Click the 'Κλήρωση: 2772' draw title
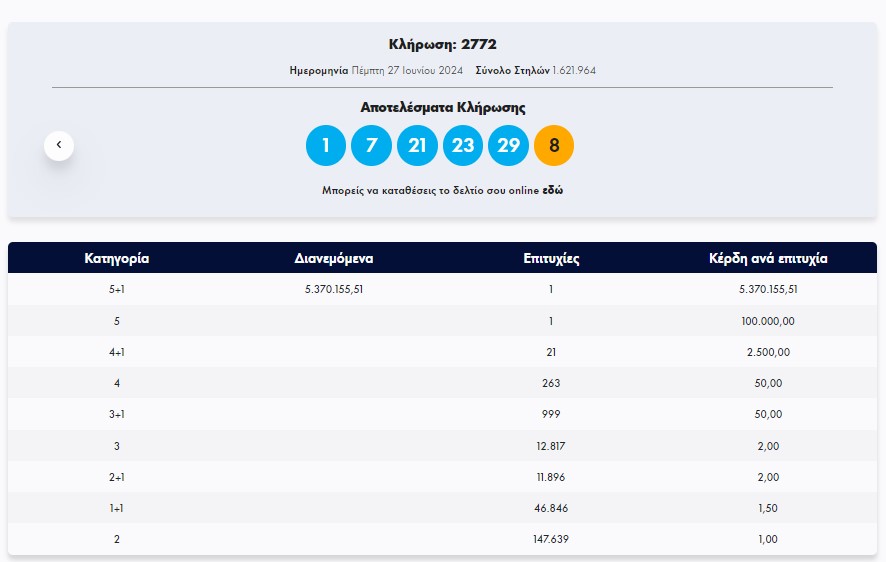Image resolution: width=886 pixels, height=562 pixels. pyautogui.click(x=442, y=44)
